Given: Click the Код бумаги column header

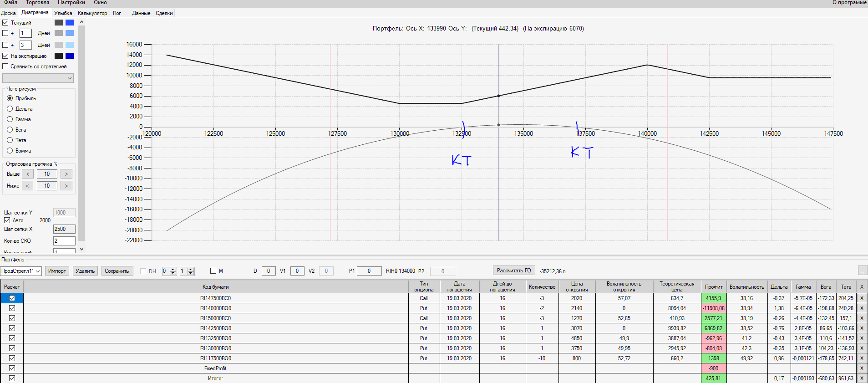Looking at the screenshot, I should pos(216,287).
